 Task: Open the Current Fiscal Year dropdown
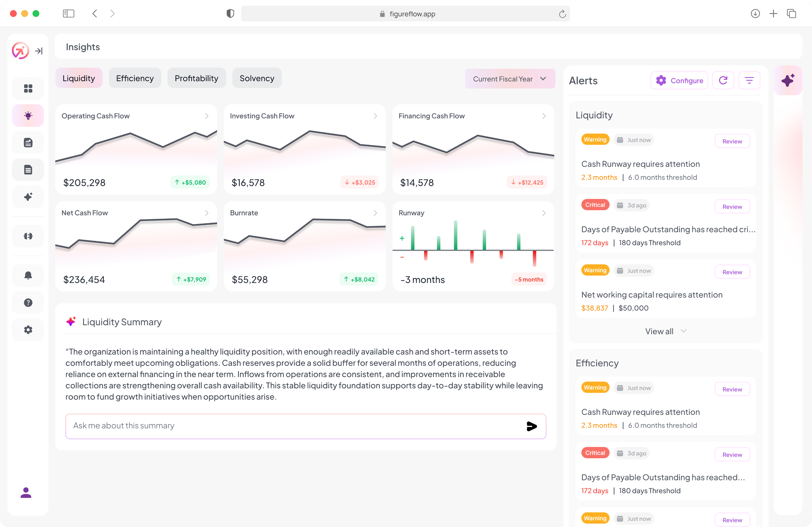click(510, 79)
